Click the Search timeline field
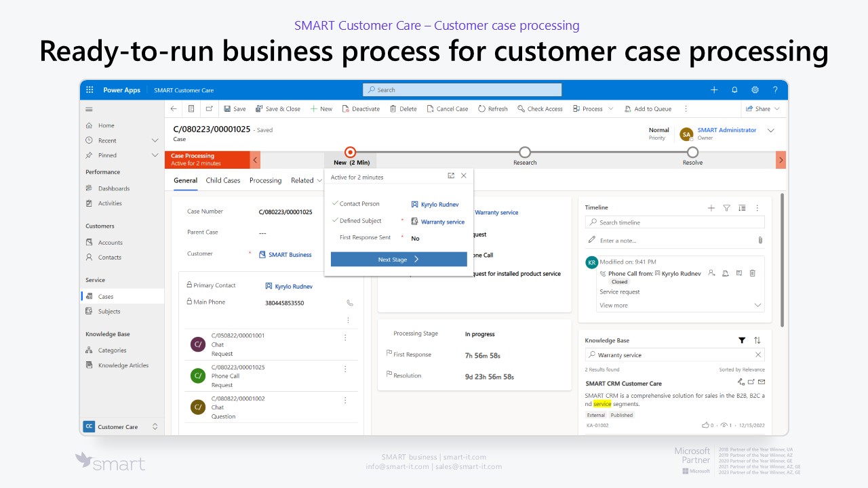 pos(675,222)
